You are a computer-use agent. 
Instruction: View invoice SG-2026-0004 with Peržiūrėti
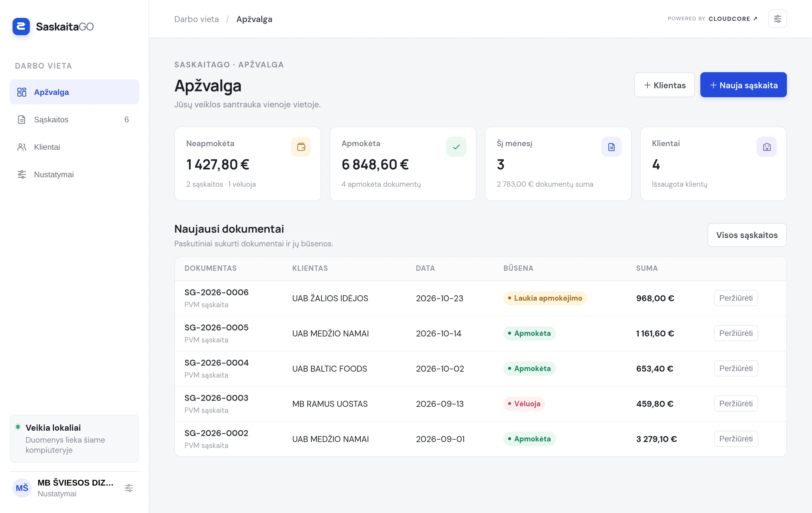click(x=736, y=369)
